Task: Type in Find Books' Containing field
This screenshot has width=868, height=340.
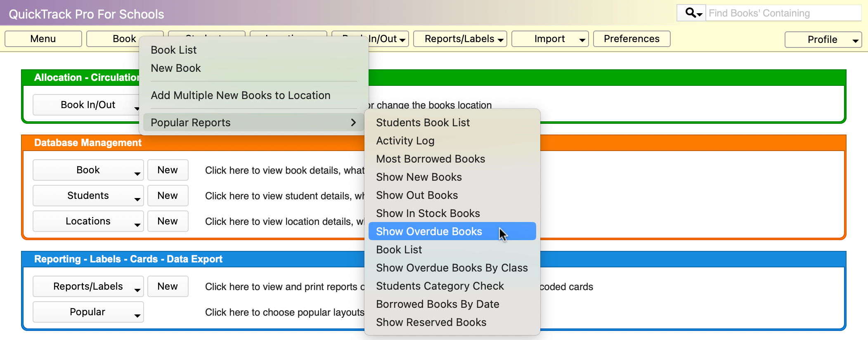Action: pos(783,13)
